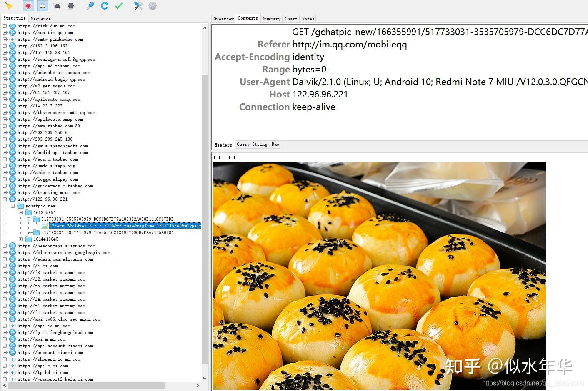Collapse the gchatpic_new folder node

(13, 206)
